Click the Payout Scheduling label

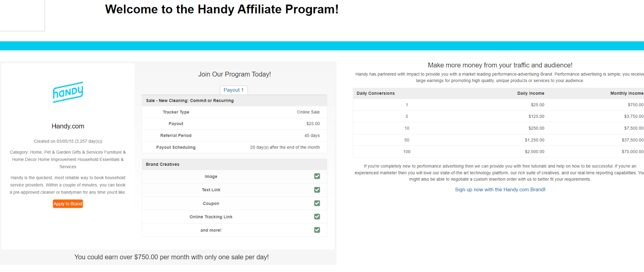176,147
